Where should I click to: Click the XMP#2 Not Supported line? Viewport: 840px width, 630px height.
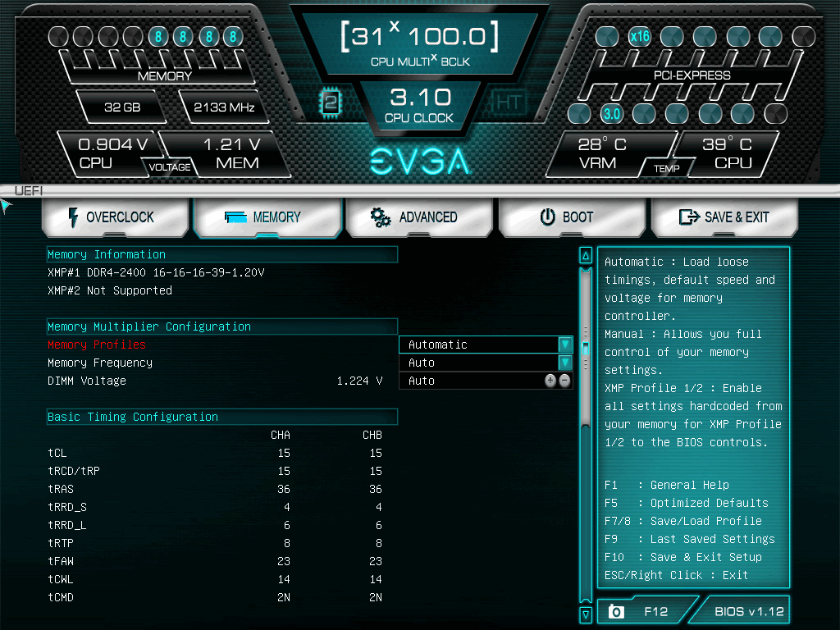(110, 291)
